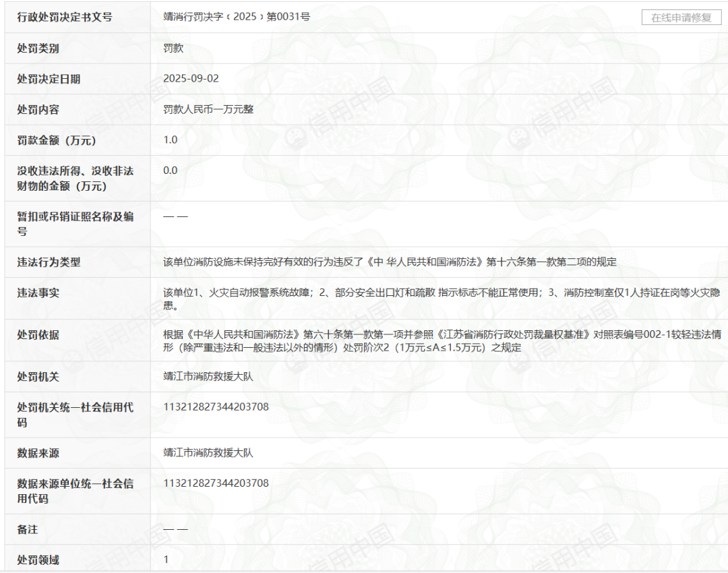Viewport: 728px width, 573px height.
Task: Select the violation facts text about 火灾自动报警系统故障
Action: (x=442, y=299)
